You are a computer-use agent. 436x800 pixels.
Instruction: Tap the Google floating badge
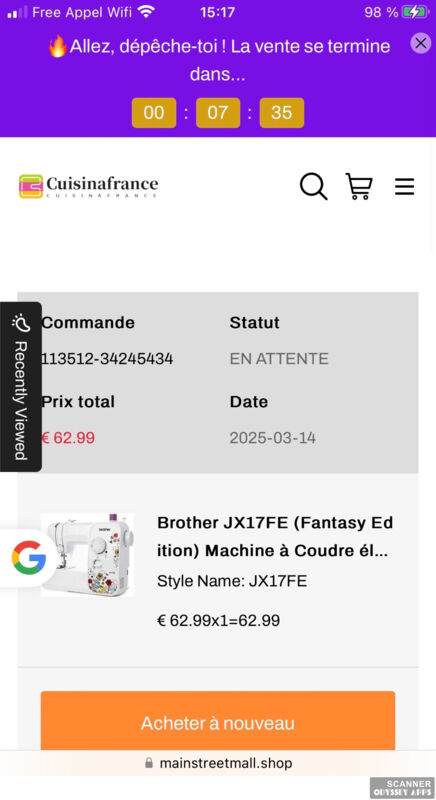(x=28, y=558)
